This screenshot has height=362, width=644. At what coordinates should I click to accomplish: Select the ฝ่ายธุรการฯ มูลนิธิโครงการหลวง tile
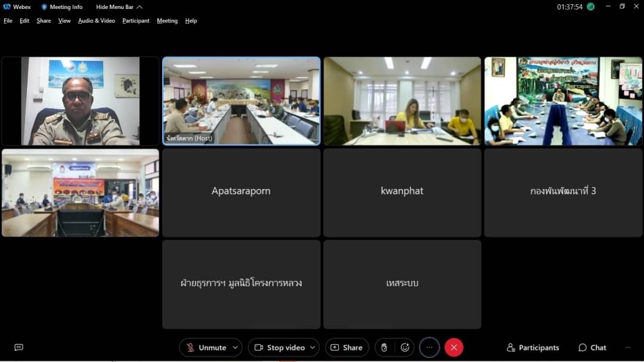click(x=241, y=284)
